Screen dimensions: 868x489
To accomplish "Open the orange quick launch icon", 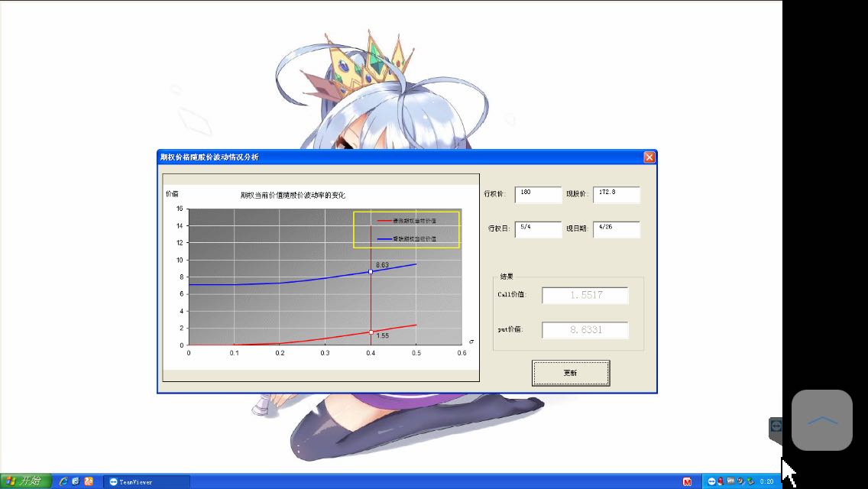I will coord(89,481).
